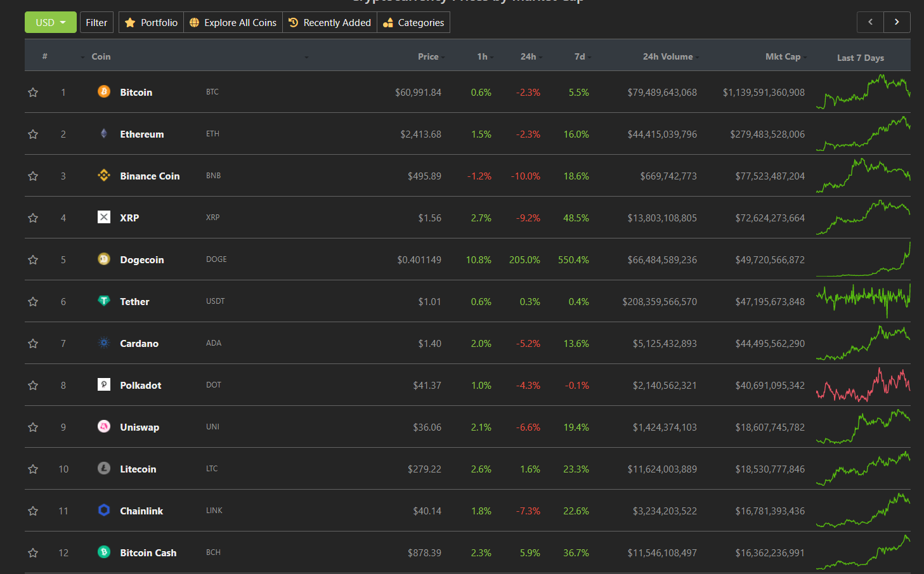Viewport: 924px width, 574px height.
Task: Click the Chainlink logo icon
Action: (104, 511)
